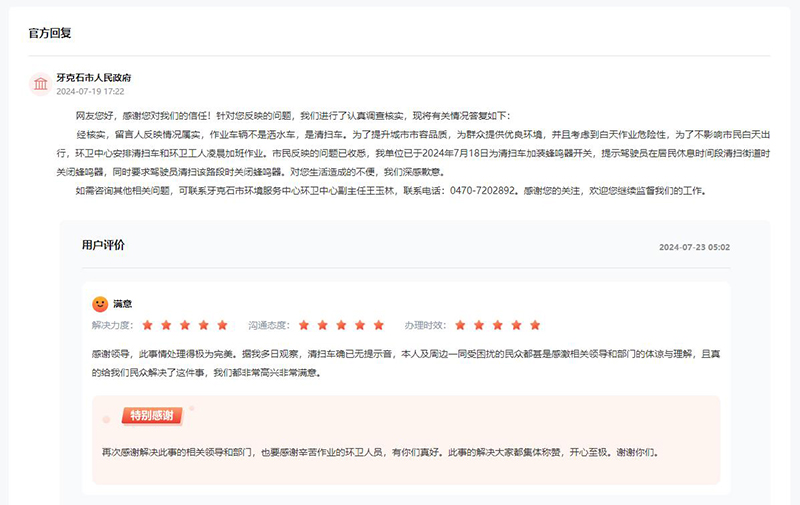The image size is (800, 505).
Task: Click third star of 办理时效 rating
Action: coord(497,325)
